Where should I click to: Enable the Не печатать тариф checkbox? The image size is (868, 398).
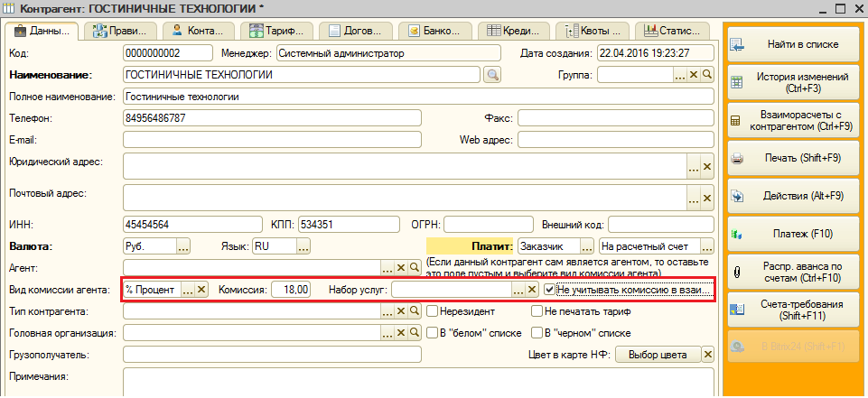(x=537, y=311)
